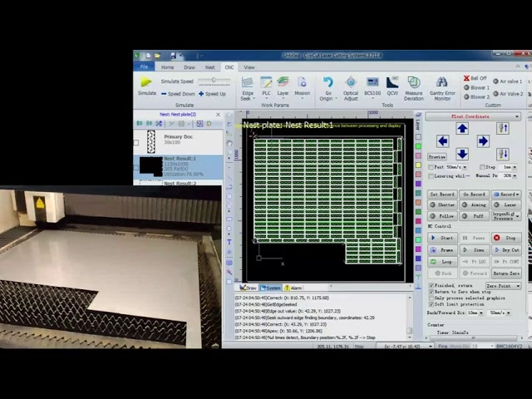This screenshot has height=399, width=532.
Task: Select the Nest Result:1 thumbnail row
Action: click(x=179, y=167)
